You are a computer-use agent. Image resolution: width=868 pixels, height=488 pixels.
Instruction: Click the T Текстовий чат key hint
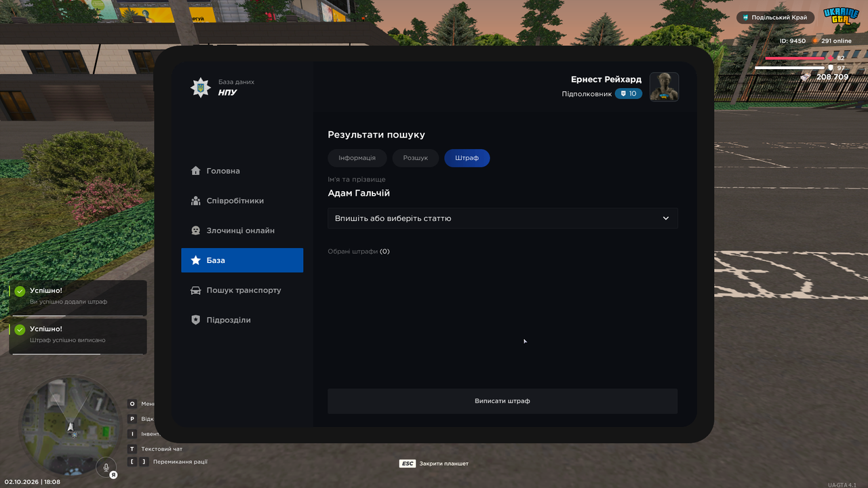coord(155,449)
